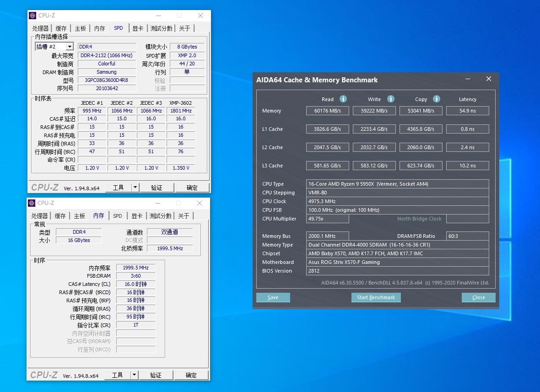Click 指令比率 (CR) value 1T
Viewport: 540px width, 392px height.
pos(136,325)
